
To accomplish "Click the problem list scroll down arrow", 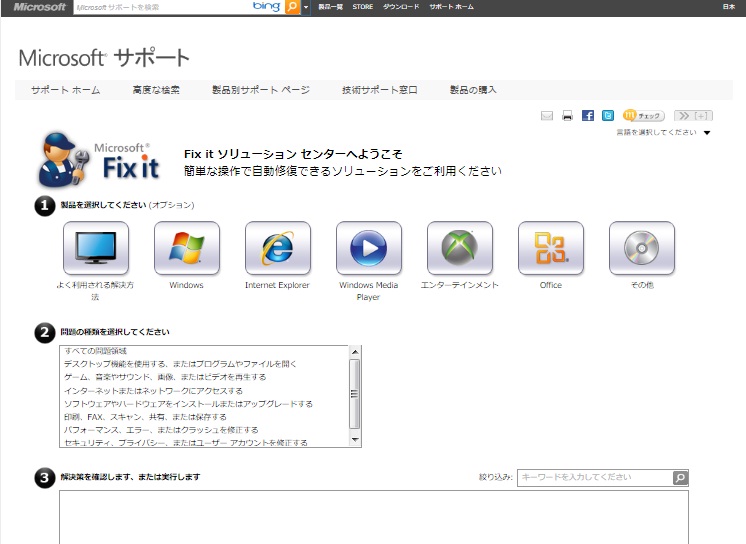I will tap(355, 440).
